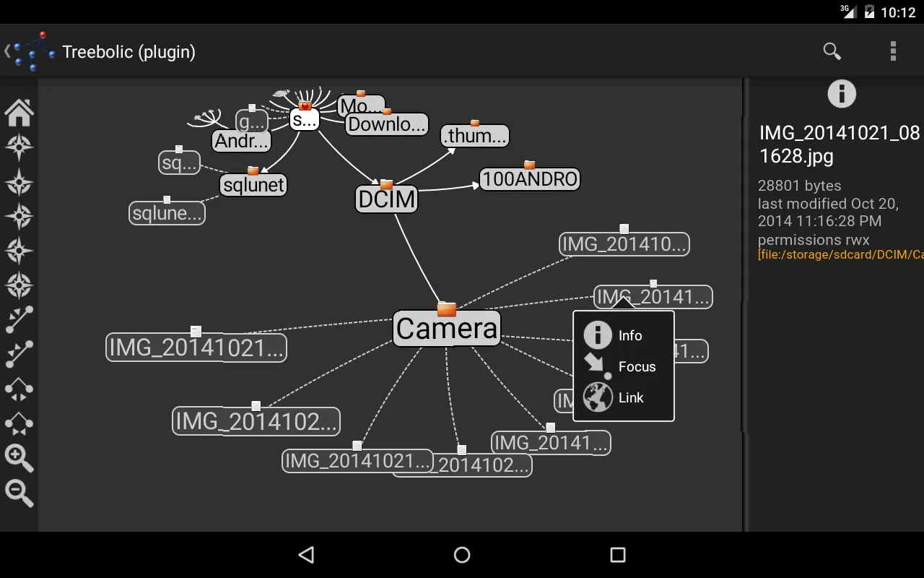Tap the info icon above the file name
The height and width of the screenshot is (578, 924).
(842, 94)
